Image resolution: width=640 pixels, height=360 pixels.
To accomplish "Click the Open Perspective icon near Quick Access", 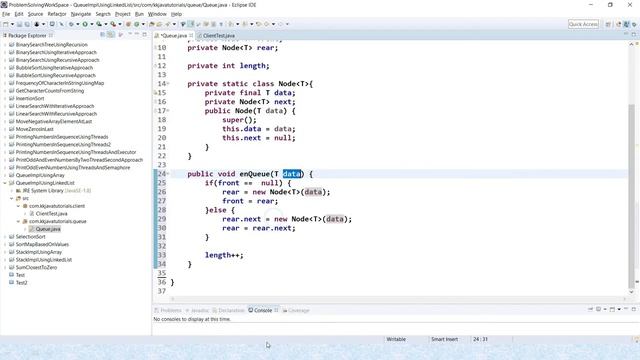I will tap(608, 24).
